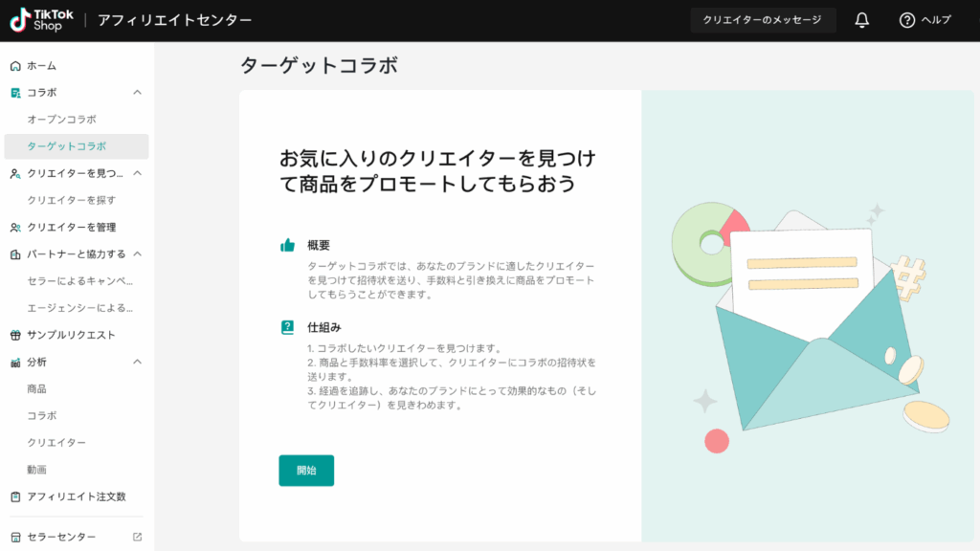Click the Seller Center external link icon
This screenshot has height=551, width=980.
pyautogui.click(x=137, y=537)
